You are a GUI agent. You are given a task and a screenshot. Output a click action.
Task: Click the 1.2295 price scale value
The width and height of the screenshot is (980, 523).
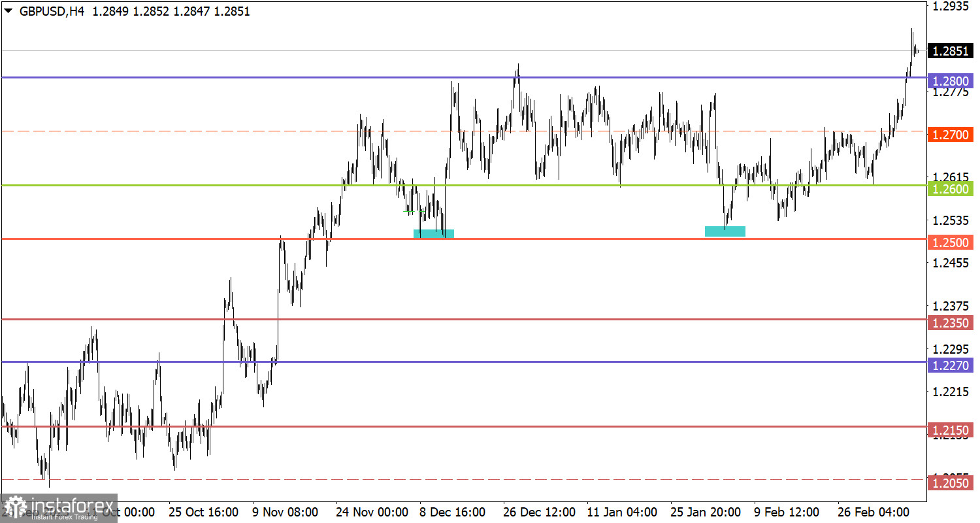951,348
